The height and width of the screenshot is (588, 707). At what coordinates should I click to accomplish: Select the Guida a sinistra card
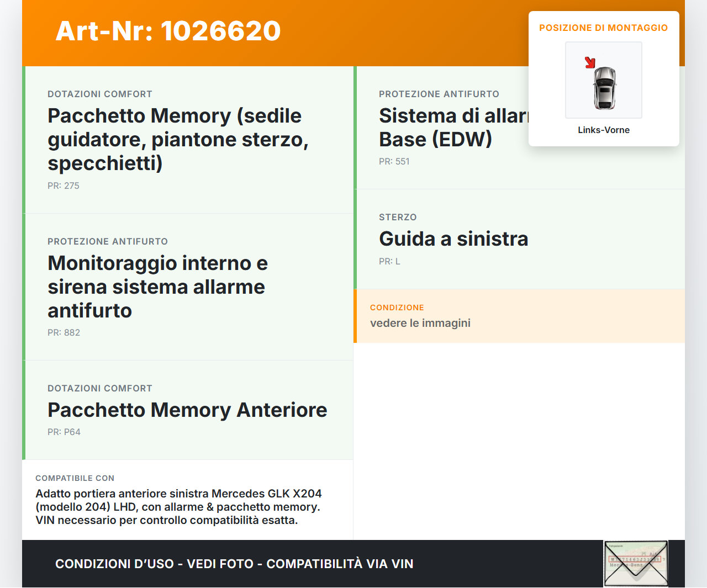click(453, 239)
